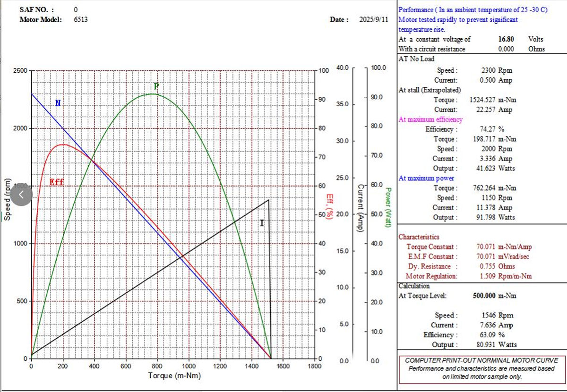This screenshot has height=392, width=567.
Task: Click the blue N speed curve label
Action: point(58,103)
